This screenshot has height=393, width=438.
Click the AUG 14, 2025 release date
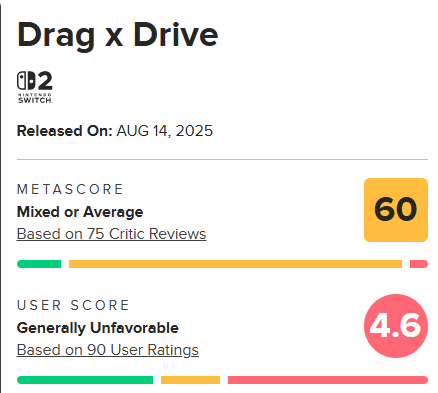164,131
